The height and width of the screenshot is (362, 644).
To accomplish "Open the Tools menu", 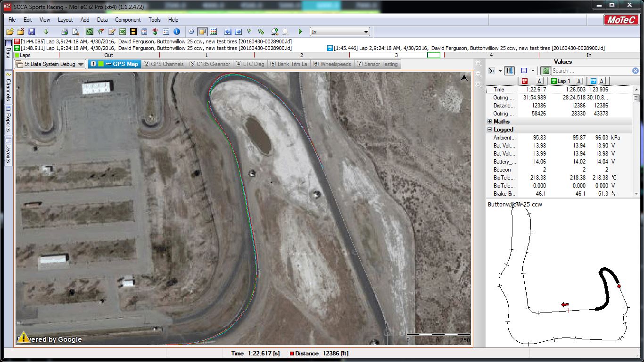I will click(x=154, y=20).
